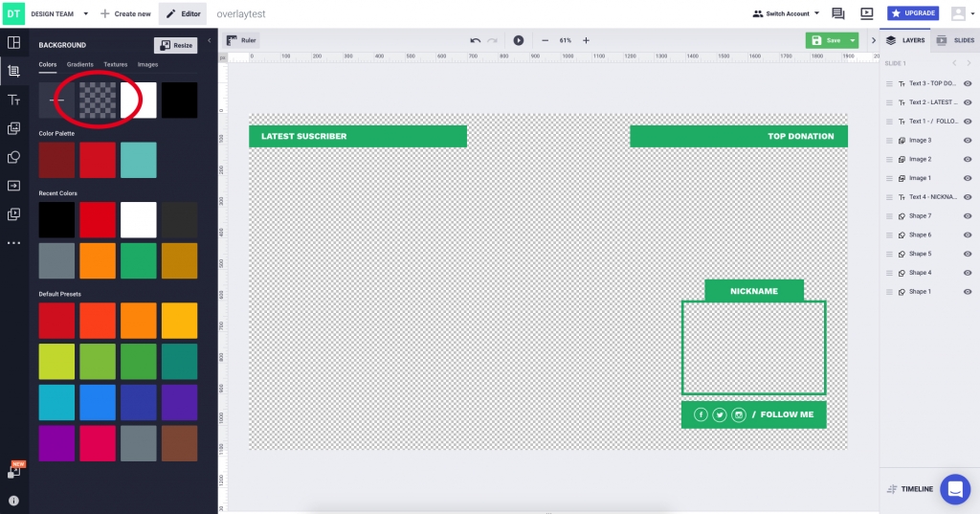Click the info icon at bottom left

[x=14, y=500]
